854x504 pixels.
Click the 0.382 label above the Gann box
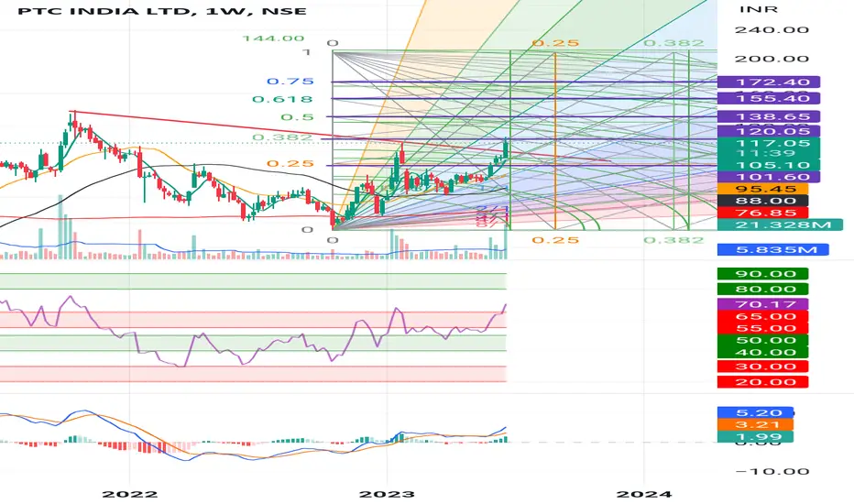click(x=673, y=43)
